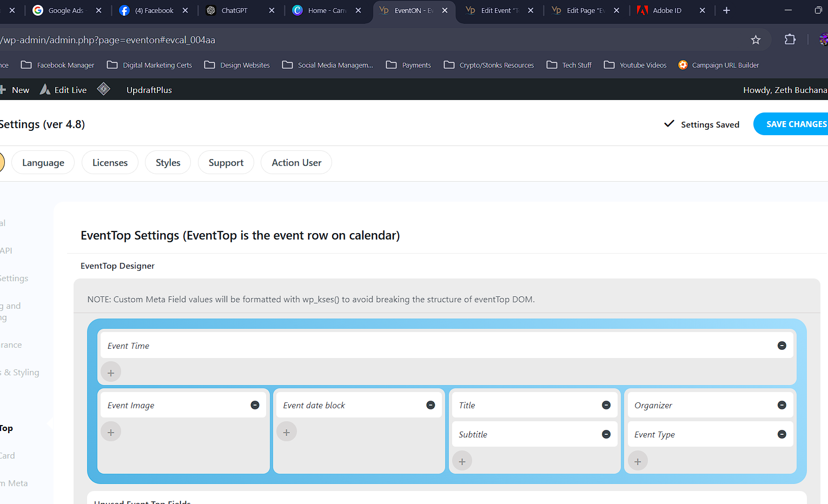This screenshot has height=504, width=828.
Task: Bookmark this page with the star icon
Action: 756,39
